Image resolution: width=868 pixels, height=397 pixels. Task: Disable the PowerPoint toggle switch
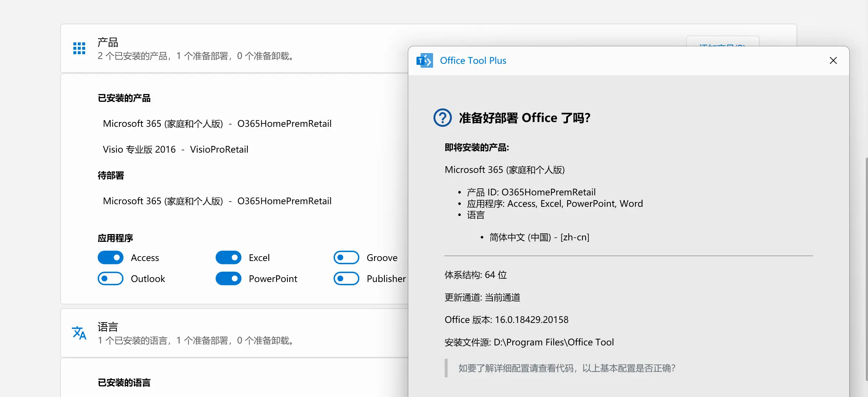coord(229,279)
